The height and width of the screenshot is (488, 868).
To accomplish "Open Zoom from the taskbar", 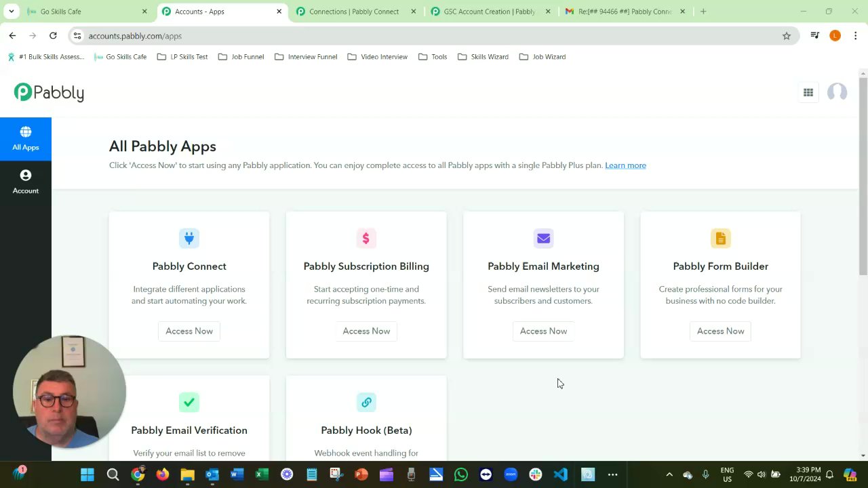I will pos(511,475).
